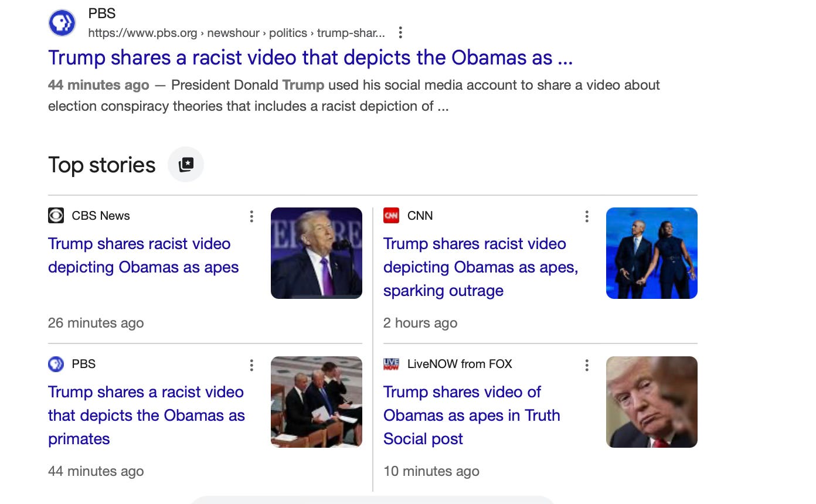Click the '2 hours ago' timestamp
The height and width of the screenshot is (504, 816).
420,323
